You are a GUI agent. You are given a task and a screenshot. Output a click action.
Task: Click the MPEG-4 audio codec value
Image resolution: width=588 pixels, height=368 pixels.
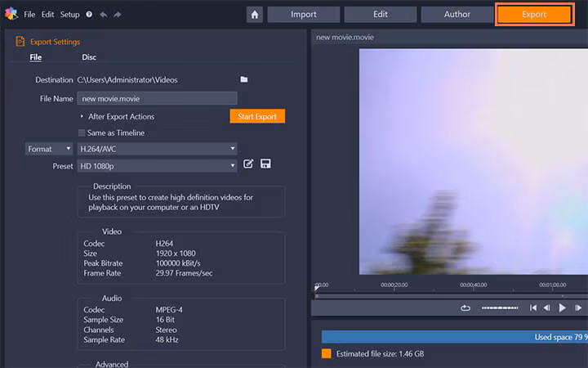(x=169, y=310)
